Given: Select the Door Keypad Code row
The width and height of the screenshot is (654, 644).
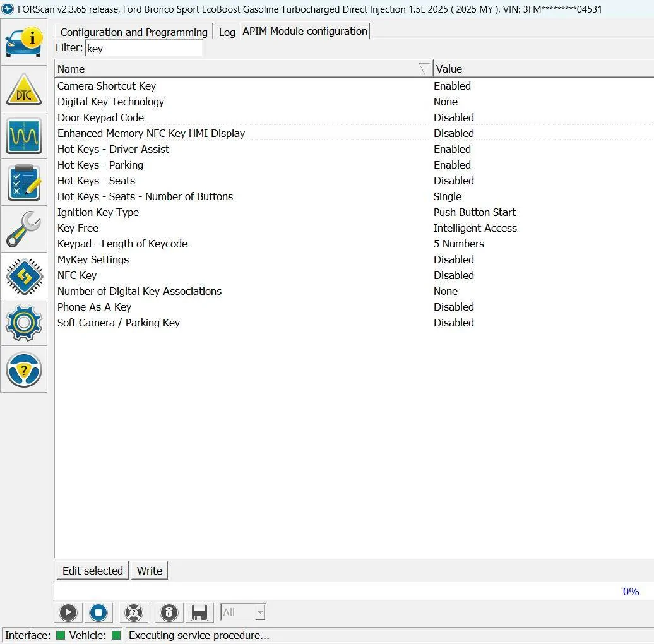Looking at the screenshot, I should point(100,117).
